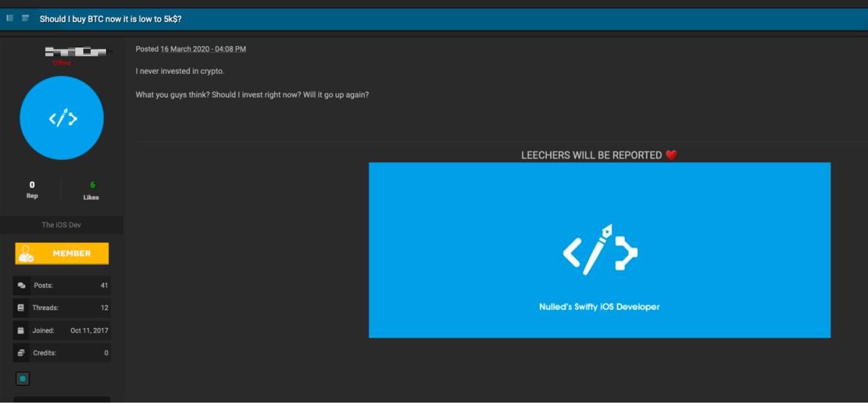Click the blurred username above the avatar
The width and height of the screenshot is (868, 407).
click(75, 52)
